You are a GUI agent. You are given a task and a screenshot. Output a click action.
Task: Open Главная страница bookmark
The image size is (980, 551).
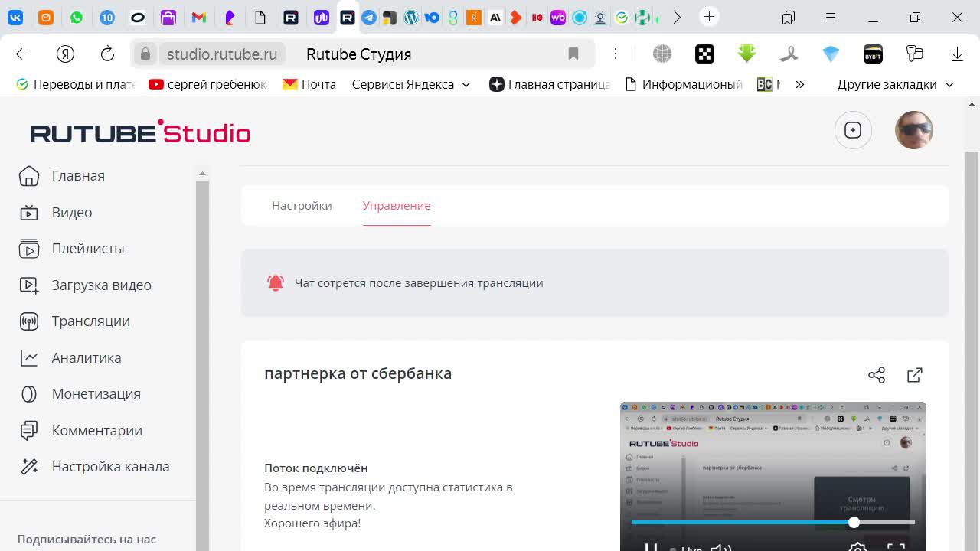coord(550,84)
